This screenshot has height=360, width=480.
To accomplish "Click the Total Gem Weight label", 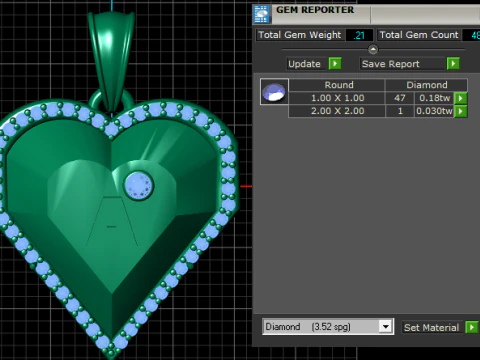I will pyautogui.click(x=300, y=35).
